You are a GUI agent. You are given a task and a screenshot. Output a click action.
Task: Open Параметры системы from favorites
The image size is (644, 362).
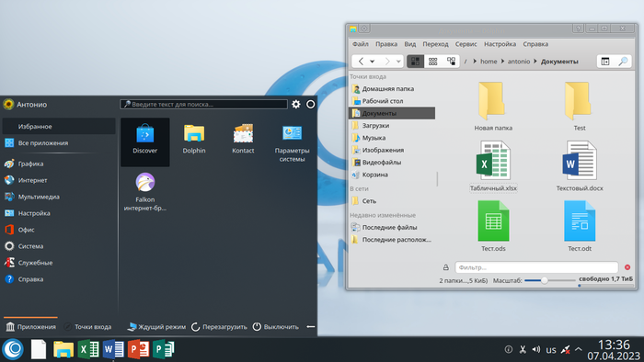[292, 143]
